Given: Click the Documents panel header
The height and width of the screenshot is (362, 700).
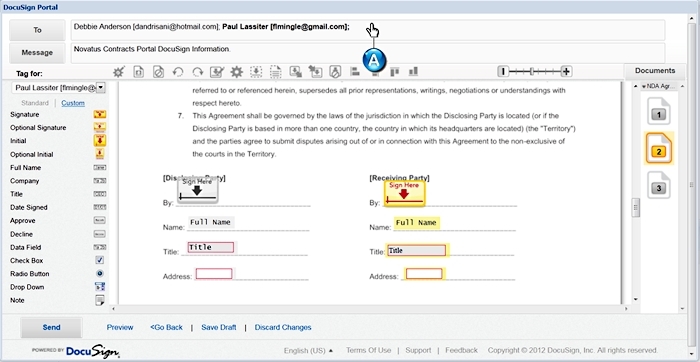Looking at the screenshot, I should click(x=655, y=71).
